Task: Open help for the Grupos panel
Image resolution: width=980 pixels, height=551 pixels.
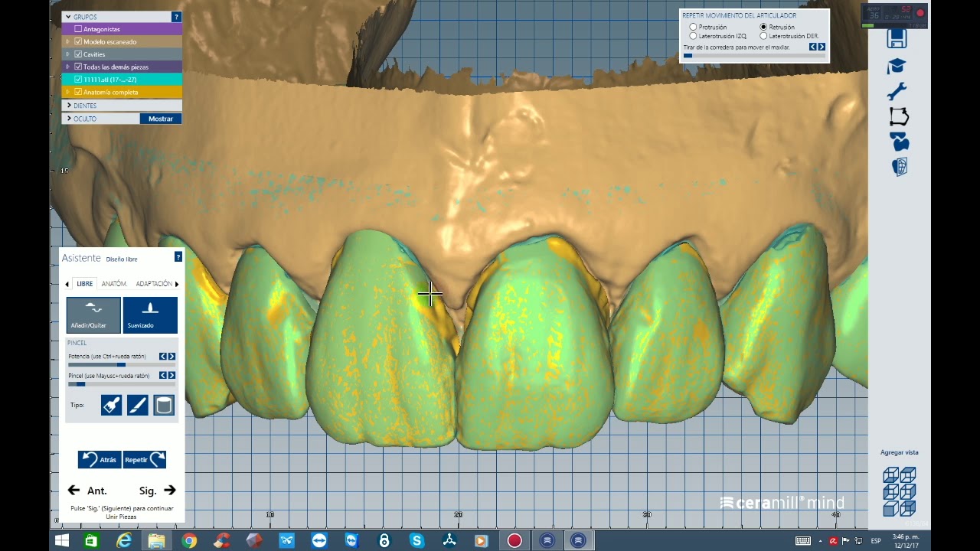Action: [177, 17]
